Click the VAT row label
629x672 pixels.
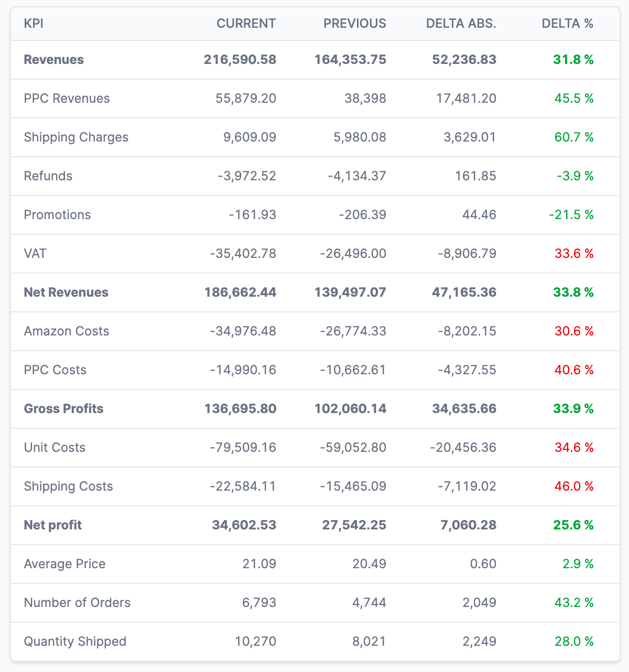tap(35, 254)
